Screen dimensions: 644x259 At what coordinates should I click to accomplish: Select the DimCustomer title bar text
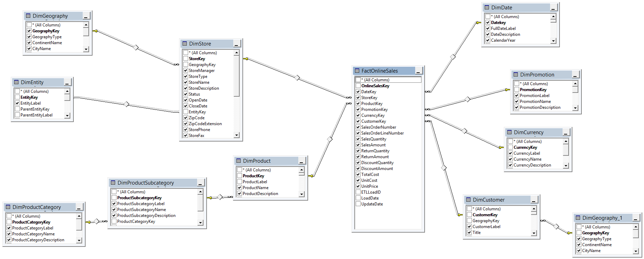coord(489,200)
